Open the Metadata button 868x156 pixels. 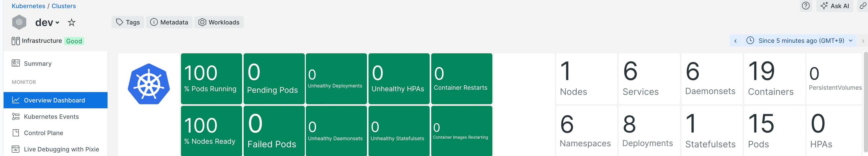click(169, 22)
